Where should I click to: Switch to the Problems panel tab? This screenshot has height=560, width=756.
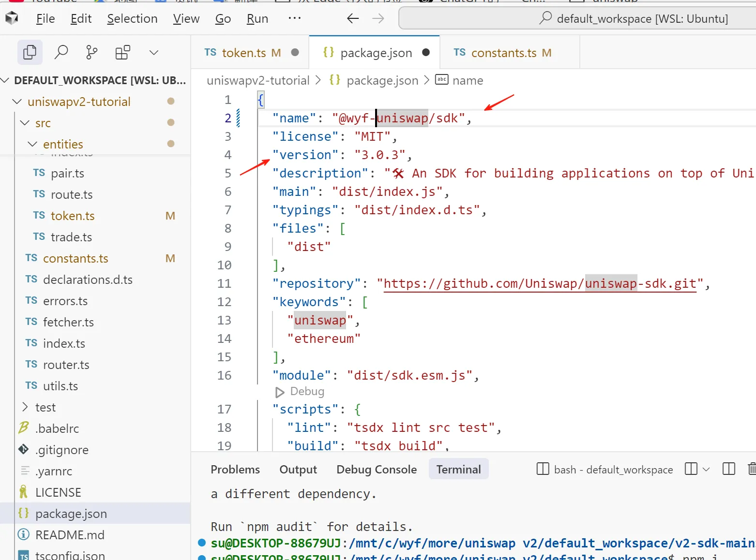[x=235, y=470]
